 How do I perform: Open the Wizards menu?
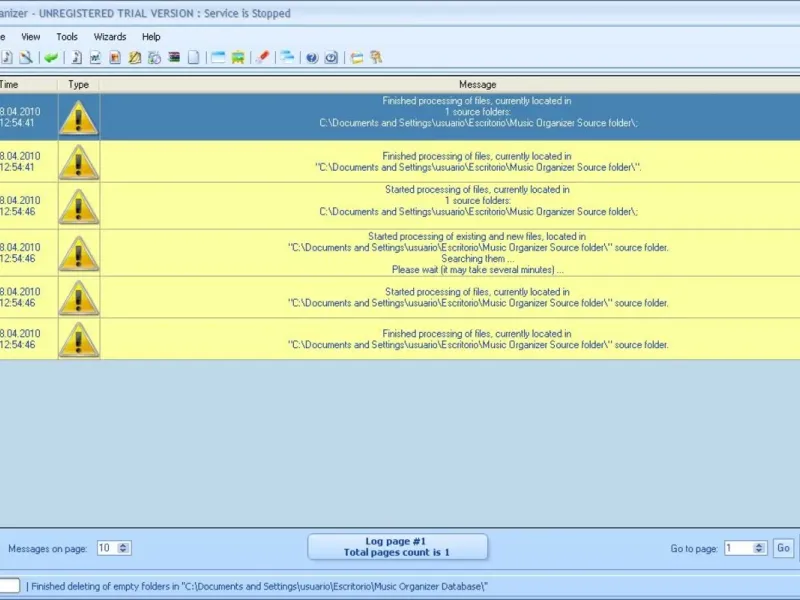110,37
